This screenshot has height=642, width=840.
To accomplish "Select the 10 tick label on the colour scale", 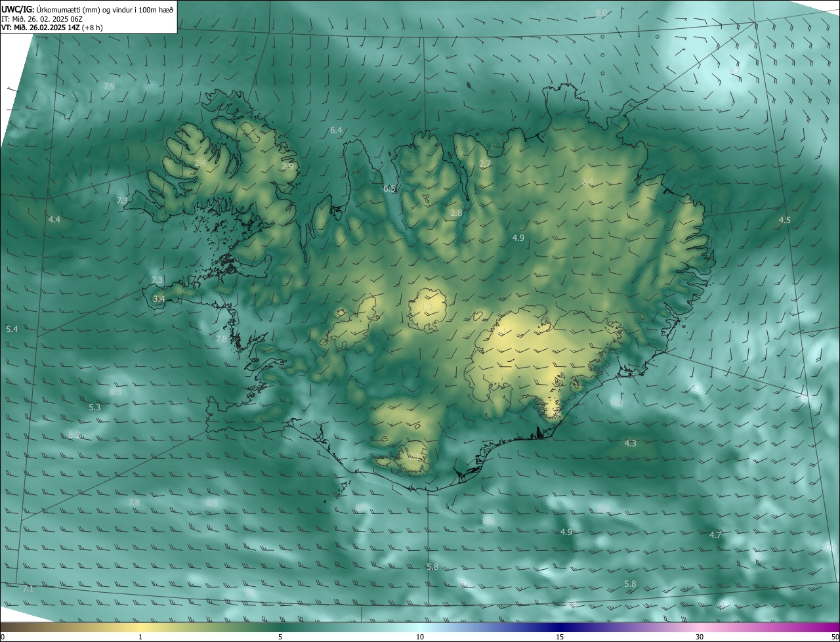I will point(420,637).
